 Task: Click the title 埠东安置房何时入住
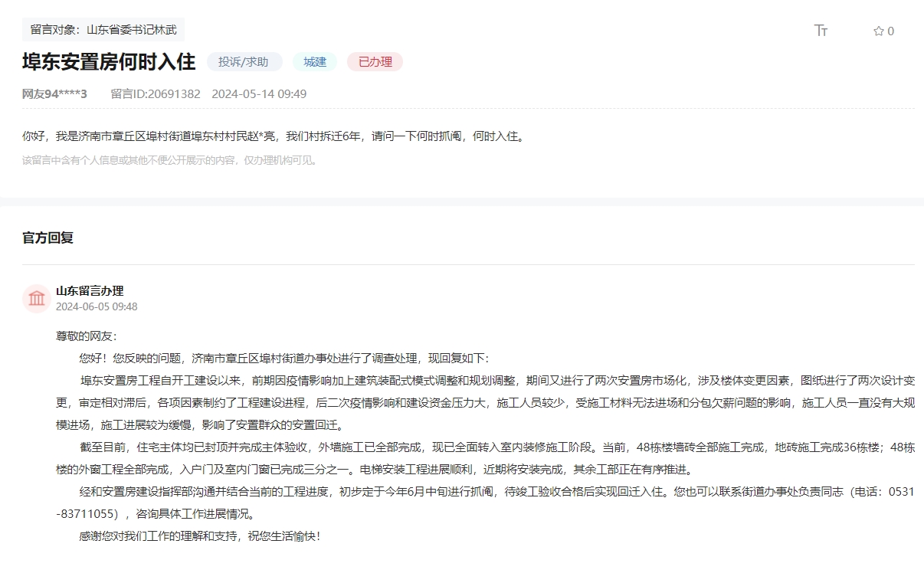[x=109, y=62]
